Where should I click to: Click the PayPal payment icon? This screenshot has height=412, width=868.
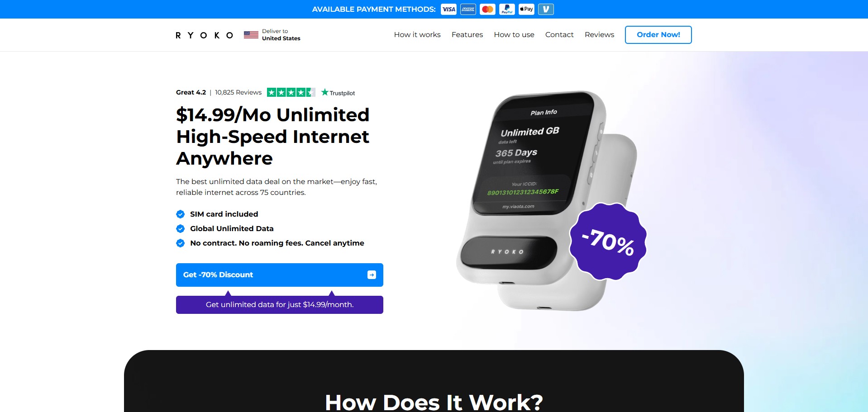tap(507, 9)
